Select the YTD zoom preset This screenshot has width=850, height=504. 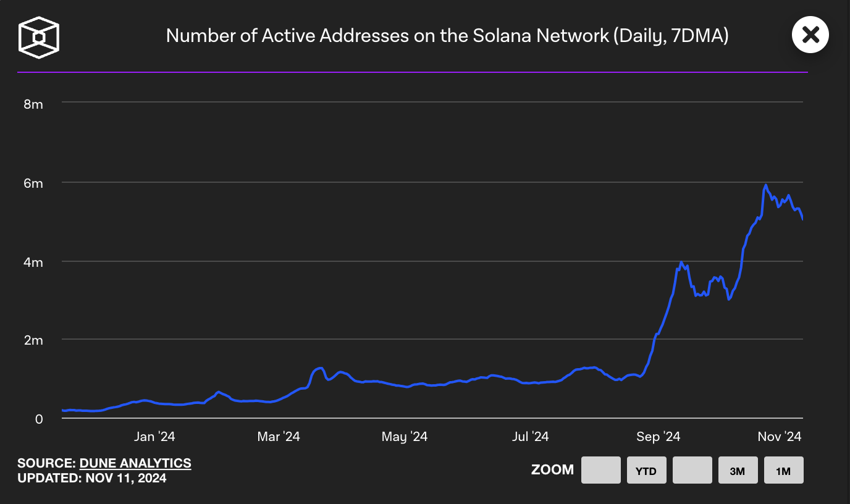pyautogui.click(x=646, y=469)
